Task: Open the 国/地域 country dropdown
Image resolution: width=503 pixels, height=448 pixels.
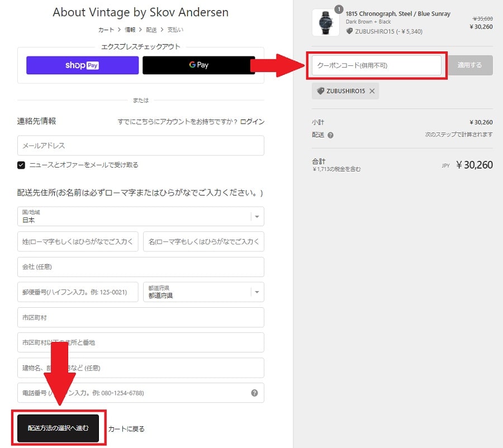Action: (141, 217)
